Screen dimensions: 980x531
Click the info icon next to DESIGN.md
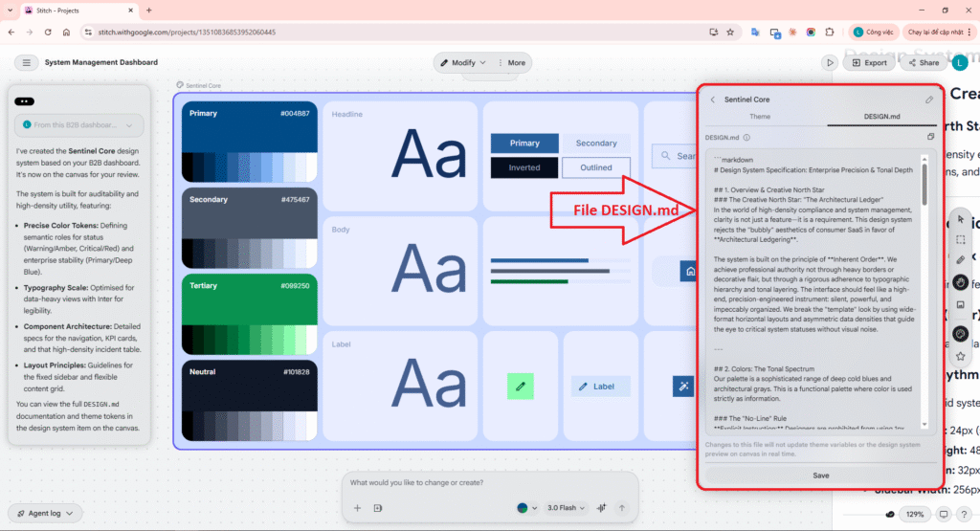coord(746,138)
